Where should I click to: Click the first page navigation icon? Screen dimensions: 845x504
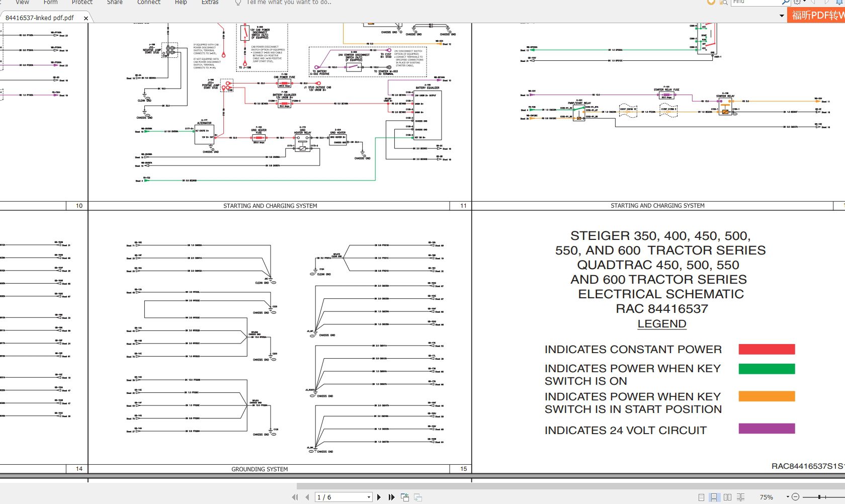click(295, 497)
